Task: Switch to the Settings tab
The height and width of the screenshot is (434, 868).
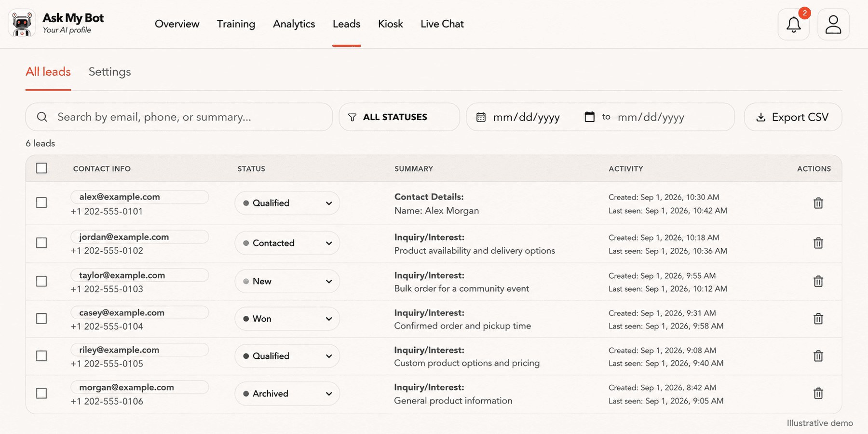Action: (x=110, y=72)
